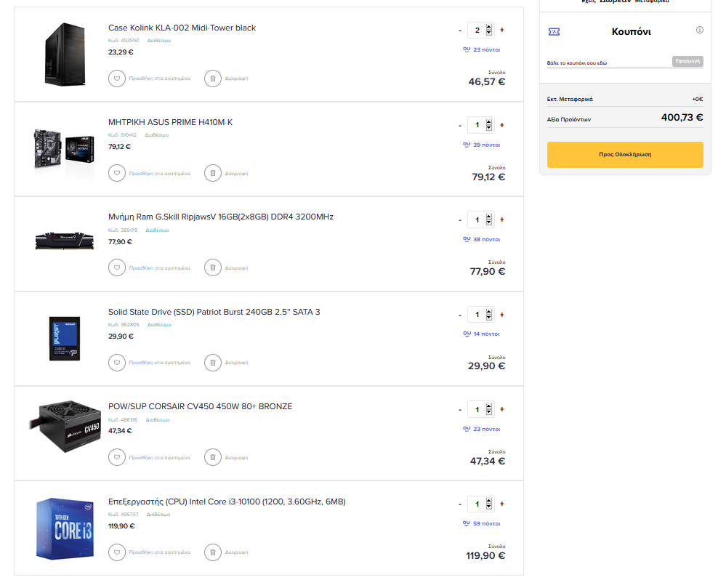Open Intel Core i3-10100 CPU product link

click(227, 502)
